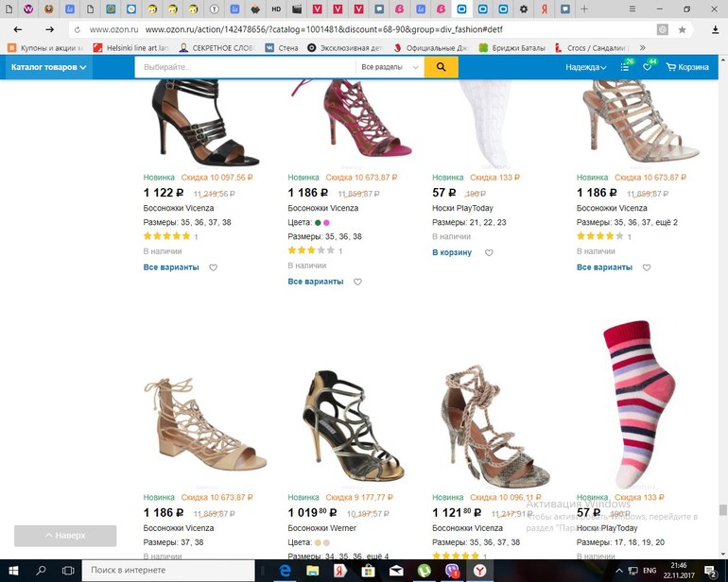Click В корзину for Носки PlayToday

tap(452, 253)
